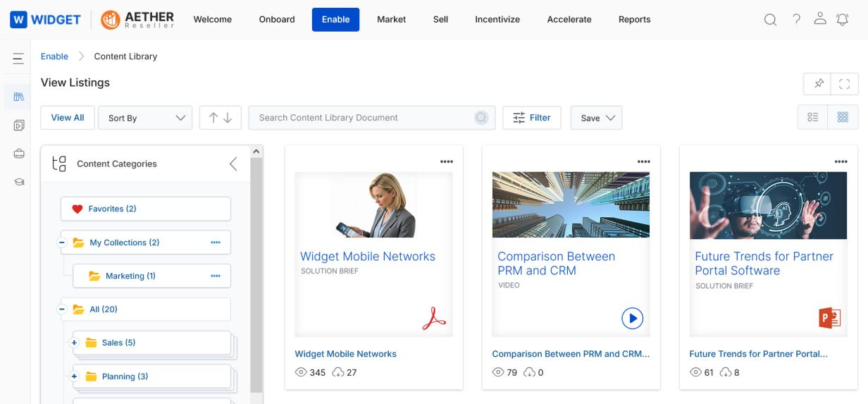Switch to list view layout
This screenshot has width=868, height=404.
(812, 118)
